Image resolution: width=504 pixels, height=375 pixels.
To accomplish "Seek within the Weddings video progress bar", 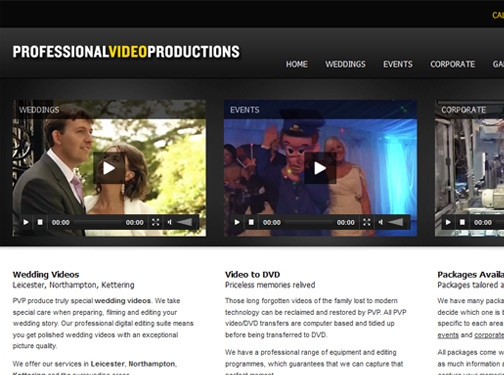I will pos(97,222).
